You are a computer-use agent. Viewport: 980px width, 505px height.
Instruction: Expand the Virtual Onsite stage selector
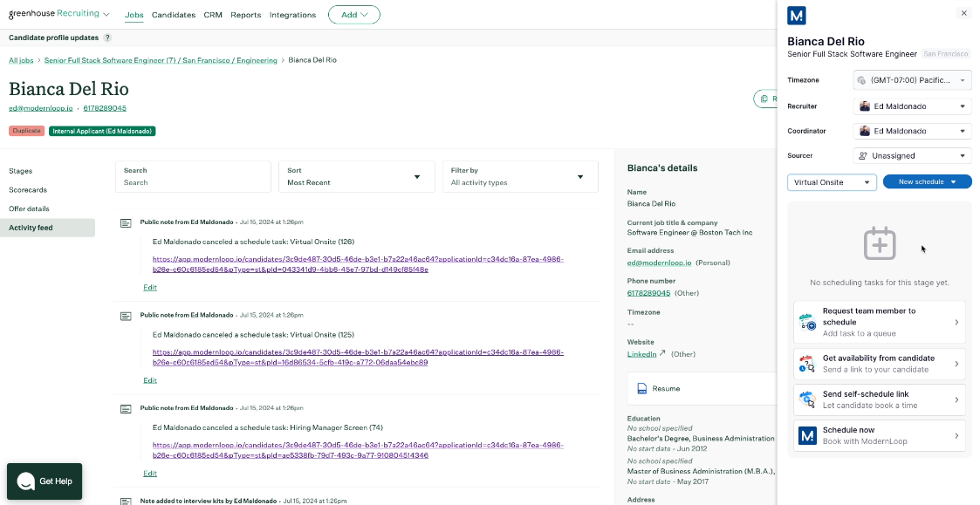click(831, 182)
